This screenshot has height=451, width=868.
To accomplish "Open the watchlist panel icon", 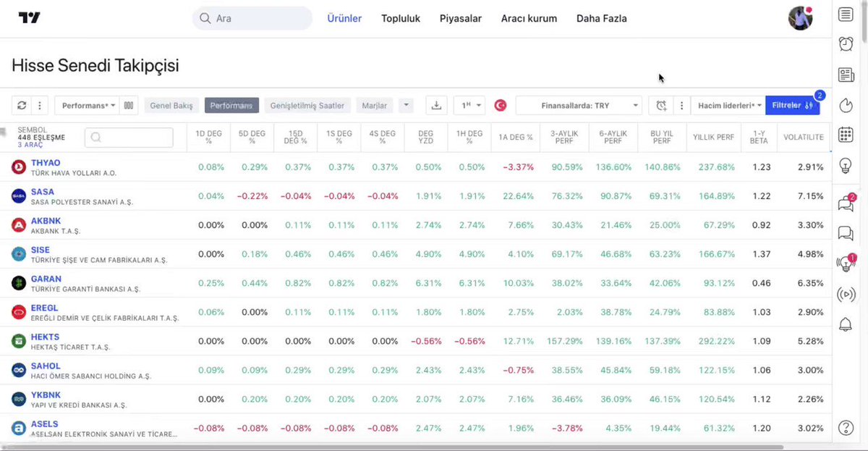I will point(846,14).
